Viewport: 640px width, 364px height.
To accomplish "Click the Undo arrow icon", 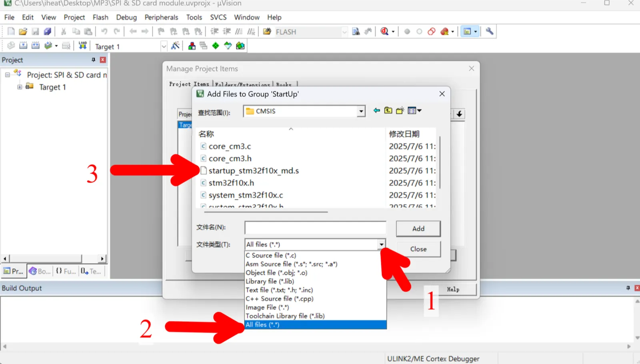I will [104, 32].
